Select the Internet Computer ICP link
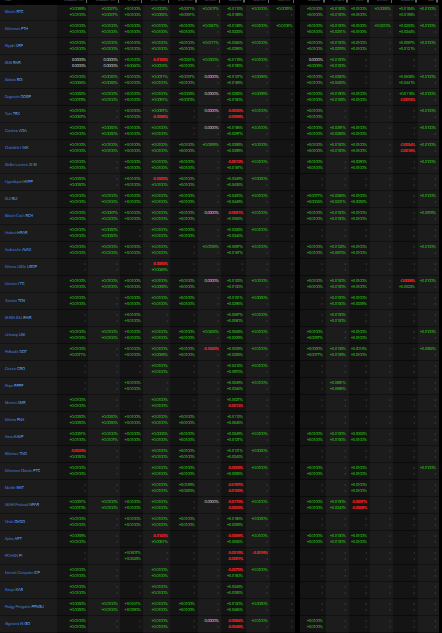 point(22,572)
